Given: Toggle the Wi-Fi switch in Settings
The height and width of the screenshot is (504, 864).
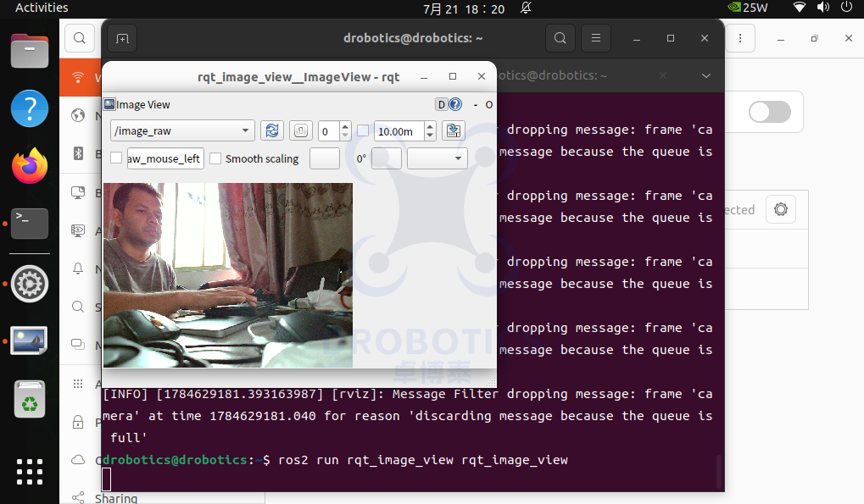Looking at the screenshot, I should click(770, 113).
